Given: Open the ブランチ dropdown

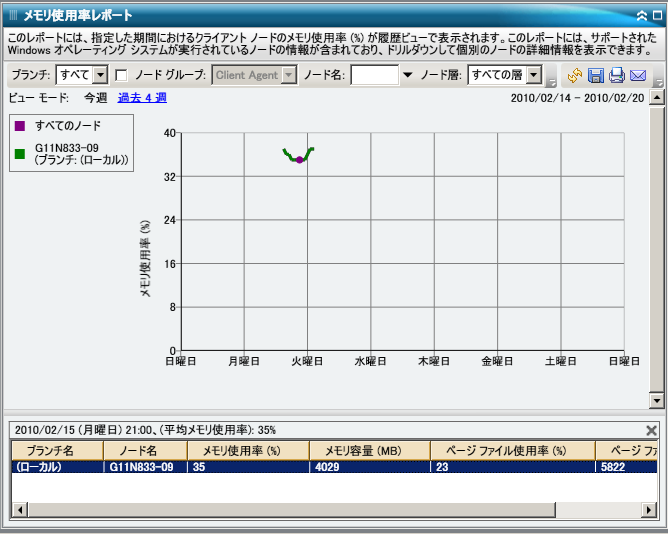Looking at the screenshot, I should tap(100, 75).
